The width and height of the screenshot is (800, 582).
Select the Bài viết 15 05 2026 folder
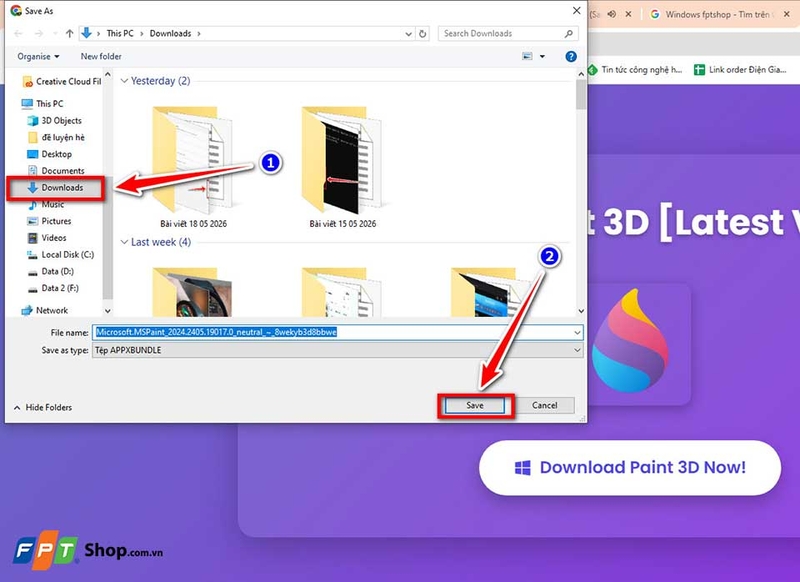[342, 166]
